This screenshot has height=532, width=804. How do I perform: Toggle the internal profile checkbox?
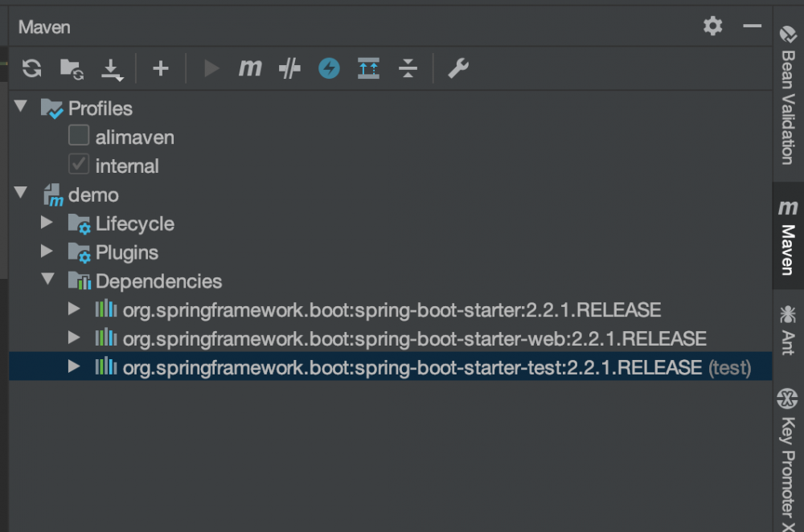79,166
